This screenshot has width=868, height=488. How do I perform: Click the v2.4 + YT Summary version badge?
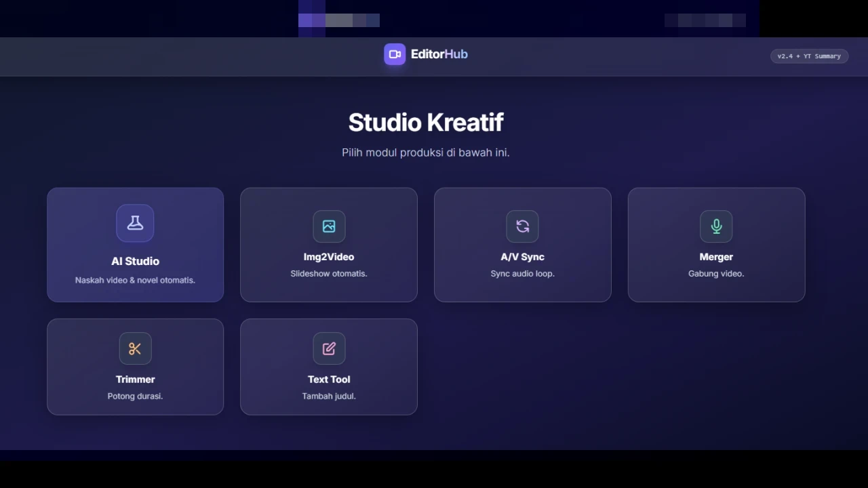[x=809, y=56]
